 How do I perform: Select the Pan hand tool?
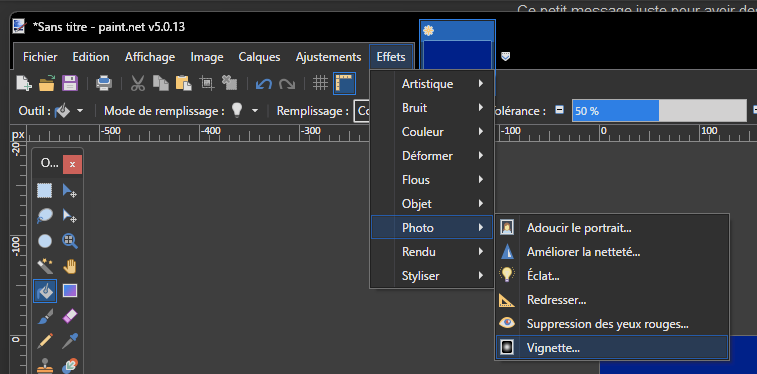pos(70,266)
